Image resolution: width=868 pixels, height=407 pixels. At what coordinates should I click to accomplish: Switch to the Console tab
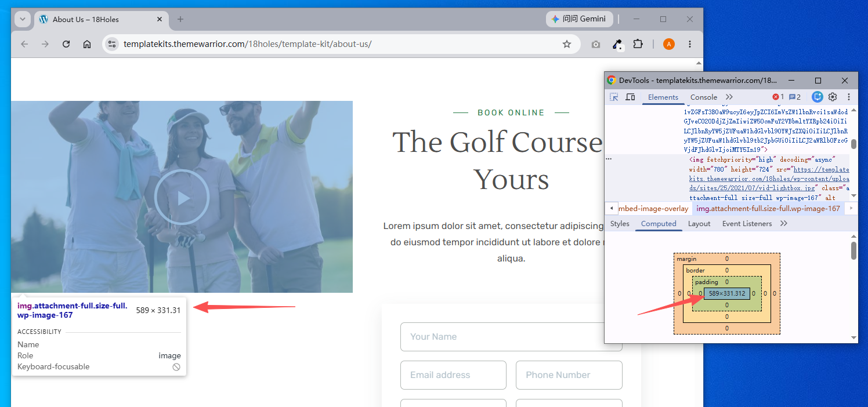704,97
